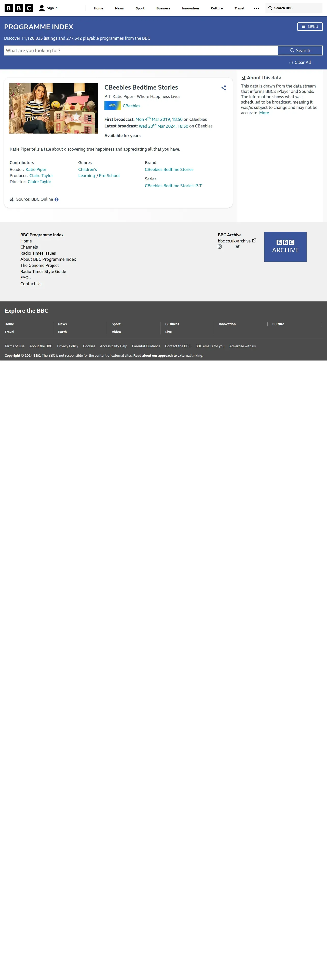Open Children's genre link
Image resolution: width=327 pixels, height=980 pixels.
pyautogui.click(x=88, y=170)
